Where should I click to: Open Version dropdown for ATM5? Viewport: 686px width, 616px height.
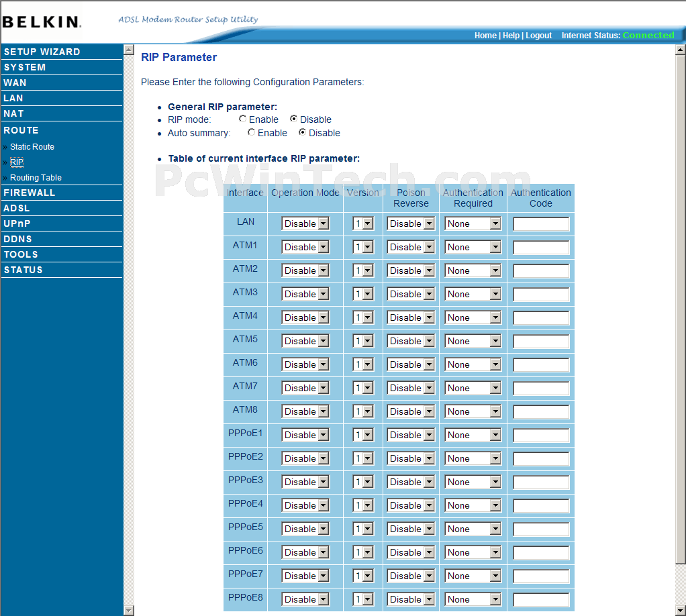[363, 342]
